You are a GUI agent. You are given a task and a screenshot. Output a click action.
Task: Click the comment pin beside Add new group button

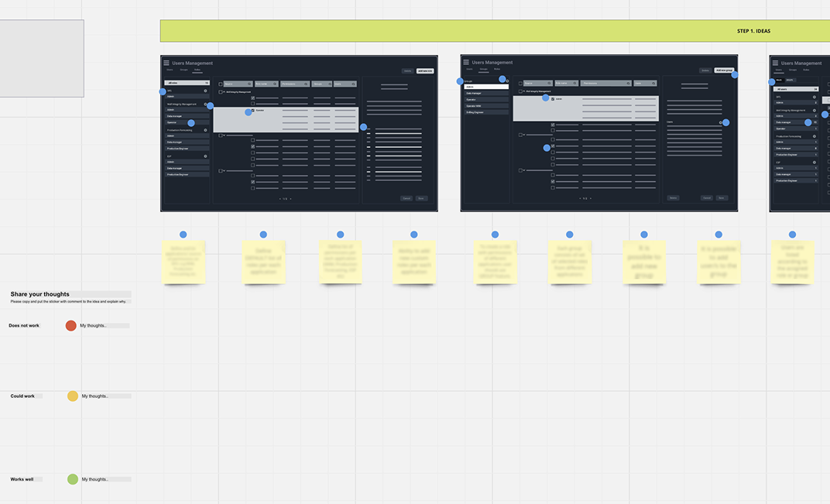tap(735, 74)
